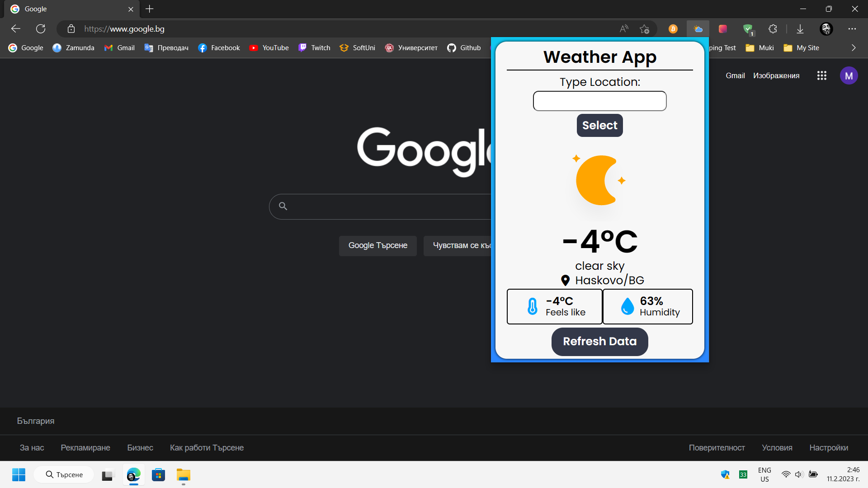Open Downloads from the browser toolbar

click(x=800, y=28)
